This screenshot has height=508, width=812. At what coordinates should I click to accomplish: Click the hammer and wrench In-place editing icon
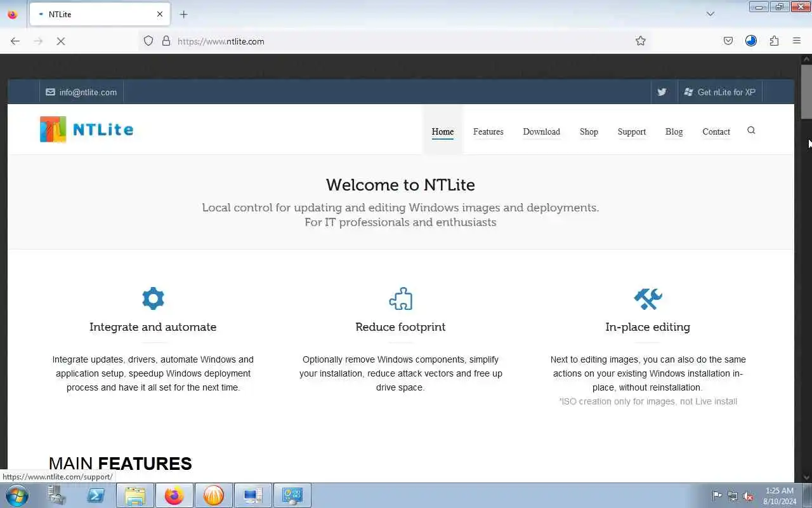point(648,298)
